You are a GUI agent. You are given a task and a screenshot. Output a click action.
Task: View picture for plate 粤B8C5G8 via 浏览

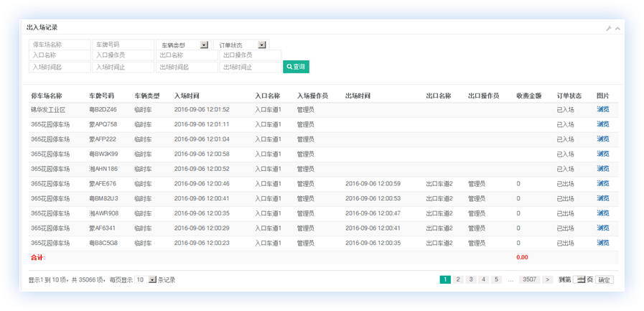[x=602, y=243]
